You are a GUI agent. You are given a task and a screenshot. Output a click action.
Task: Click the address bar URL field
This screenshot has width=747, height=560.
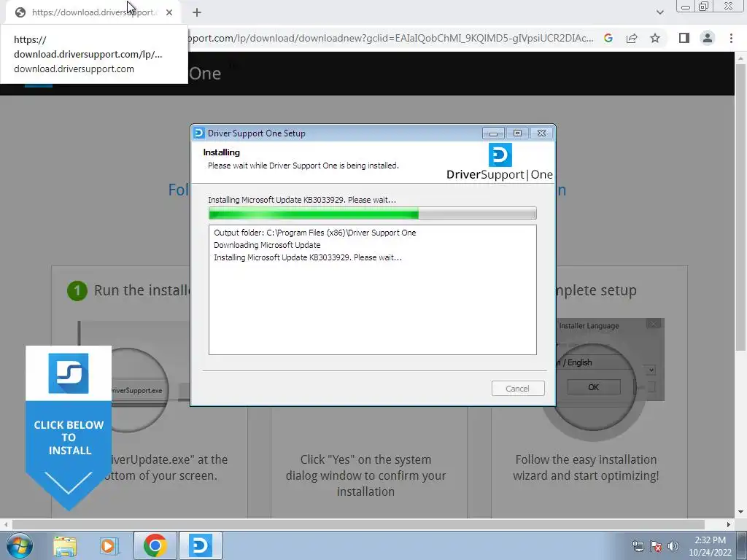click(391, 38)
